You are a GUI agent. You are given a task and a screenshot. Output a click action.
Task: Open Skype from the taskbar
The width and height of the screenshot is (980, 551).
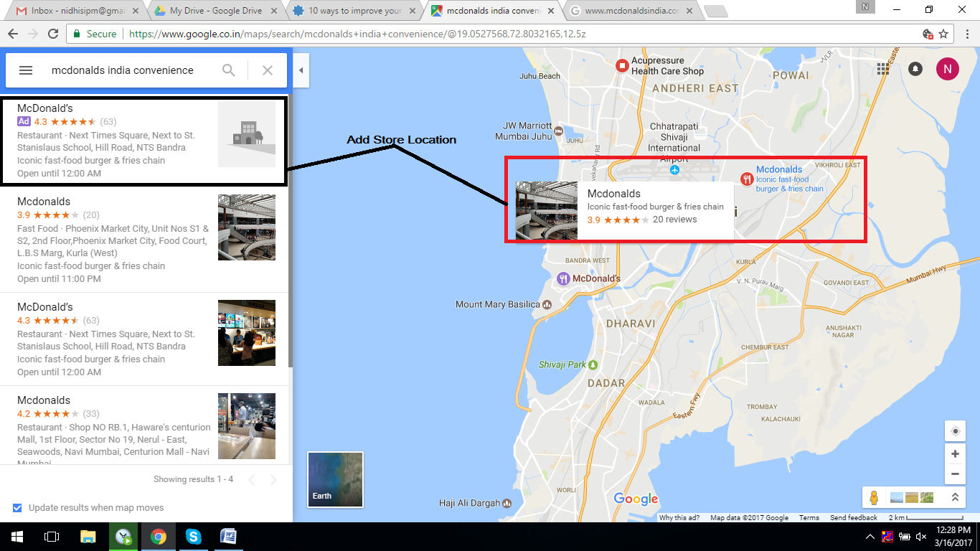coord(193,536)
